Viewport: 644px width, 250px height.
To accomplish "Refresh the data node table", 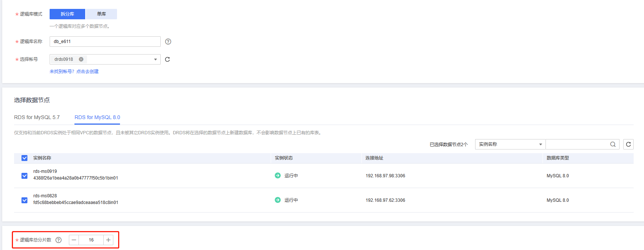I will 628,144.
